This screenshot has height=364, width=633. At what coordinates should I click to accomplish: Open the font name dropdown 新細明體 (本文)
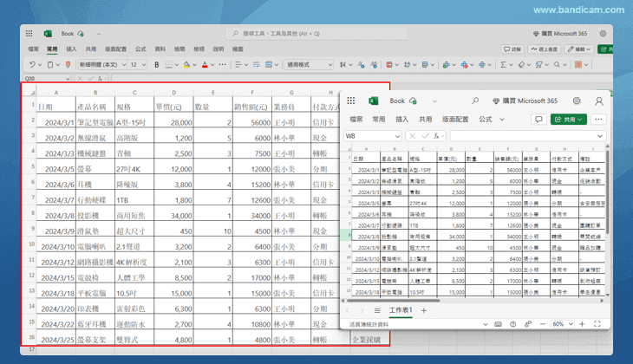[102, 65]
